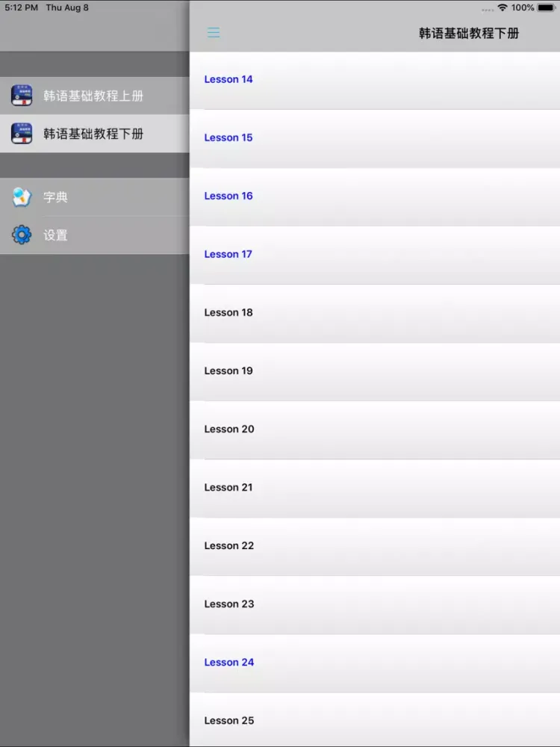Image resolution: width=560 pixels, height=747 pixels.
Task: Tap the 韩语基础教程下册 header title
Action: pos(469,33)
